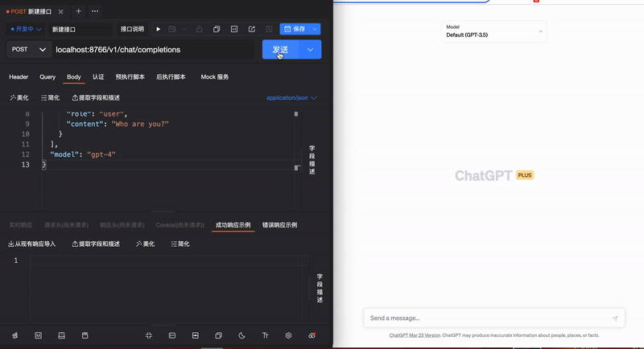Open the response example 字段描述 side panel

tap(320, 289)
